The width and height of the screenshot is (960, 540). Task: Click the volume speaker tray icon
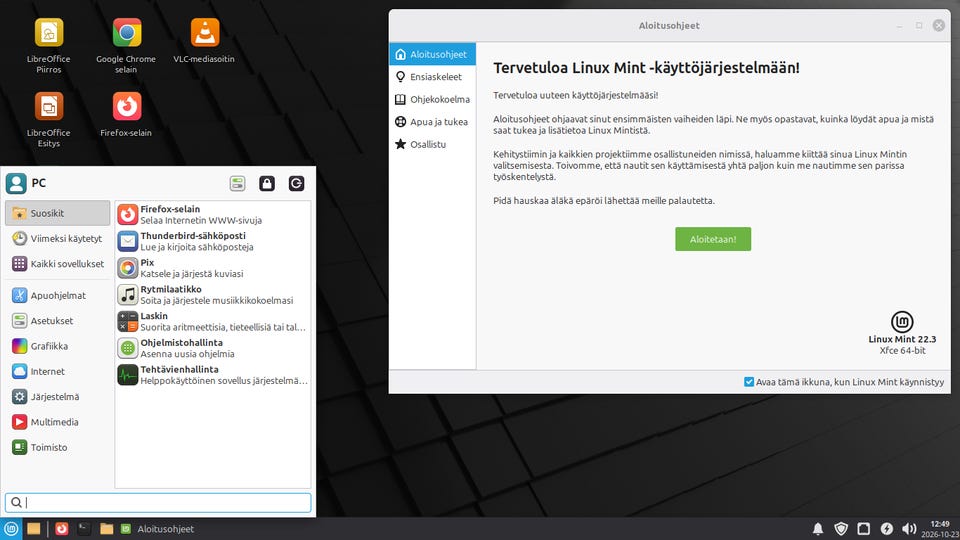[909, 528]
